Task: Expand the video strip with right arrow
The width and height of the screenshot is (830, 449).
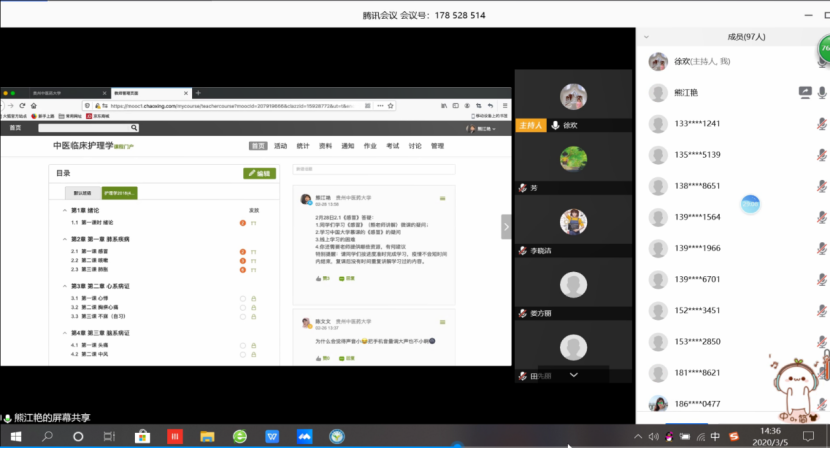Action: pos(506,227)
